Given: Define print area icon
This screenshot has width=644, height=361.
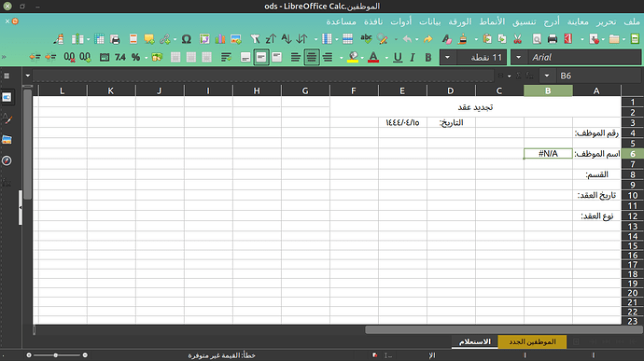Looking at the screenshot, I should click(115, 39).
